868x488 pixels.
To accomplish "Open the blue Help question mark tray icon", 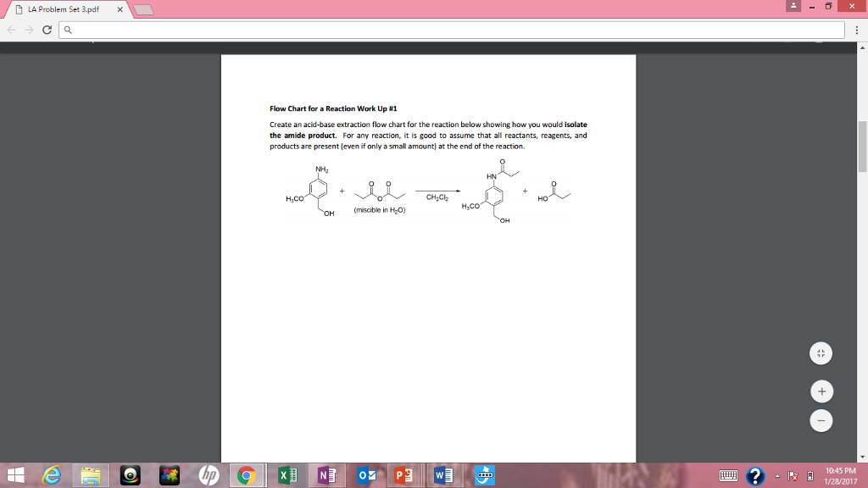I will [754, 475].
